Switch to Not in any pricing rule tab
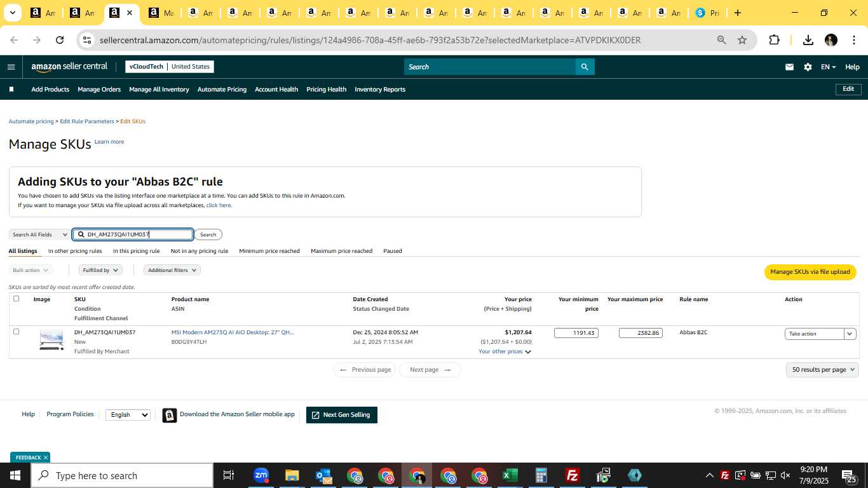The height and width of the screenshot is (488, 868). (x=200, y=251)
